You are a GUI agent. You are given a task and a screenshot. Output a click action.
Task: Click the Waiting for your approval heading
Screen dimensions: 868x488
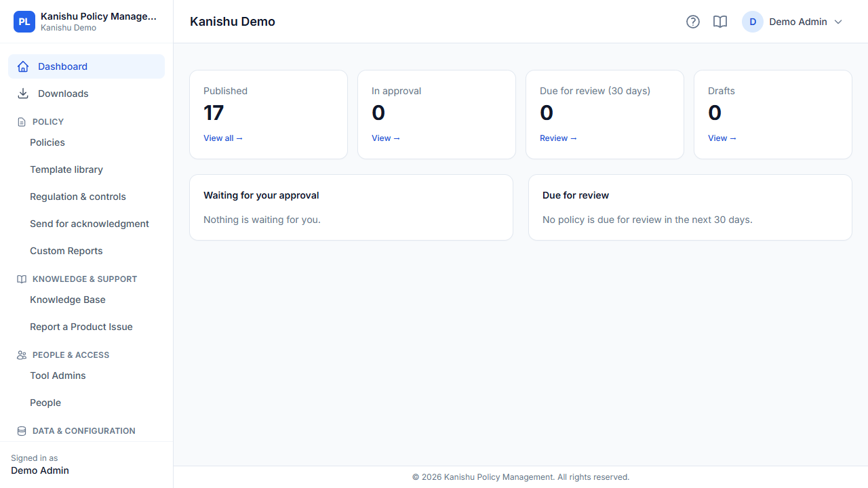click(261, 195)
